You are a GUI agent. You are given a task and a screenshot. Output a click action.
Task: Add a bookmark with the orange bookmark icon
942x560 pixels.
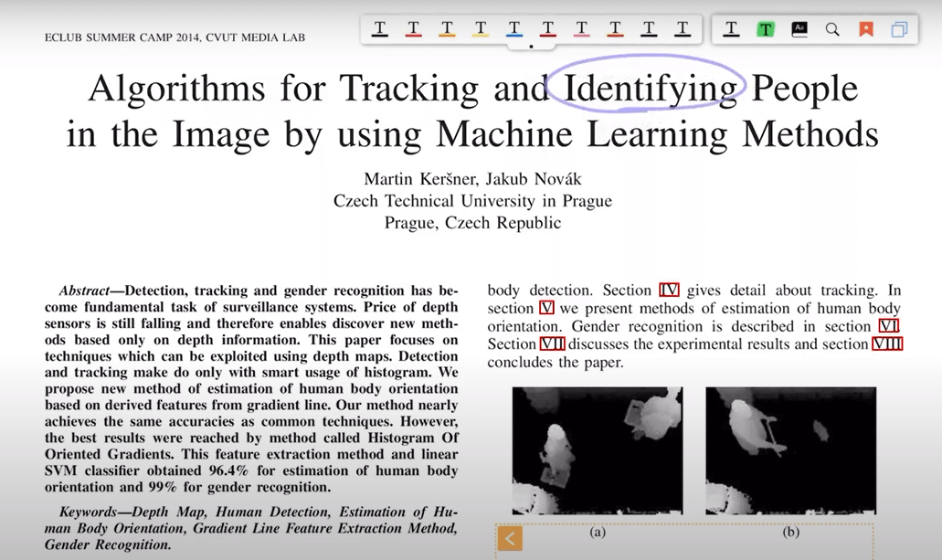pyautogui.click(x=865, y=29)
